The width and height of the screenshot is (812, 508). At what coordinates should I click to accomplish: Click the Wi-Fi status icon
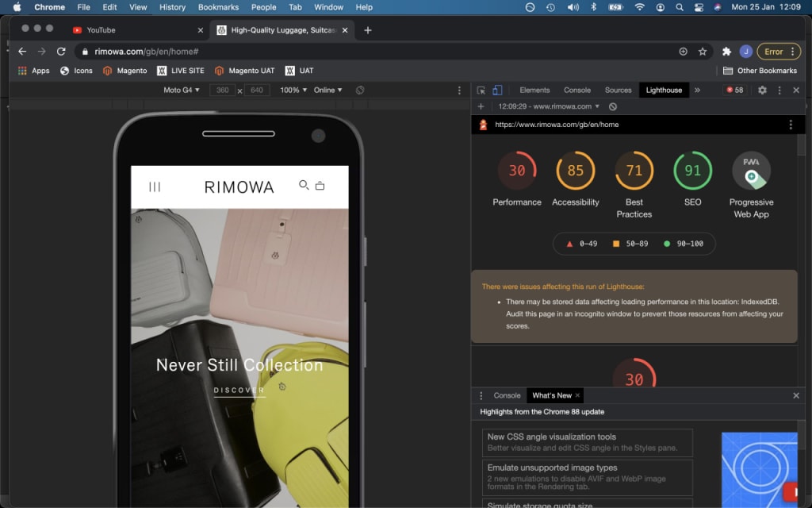click(640, 7)
